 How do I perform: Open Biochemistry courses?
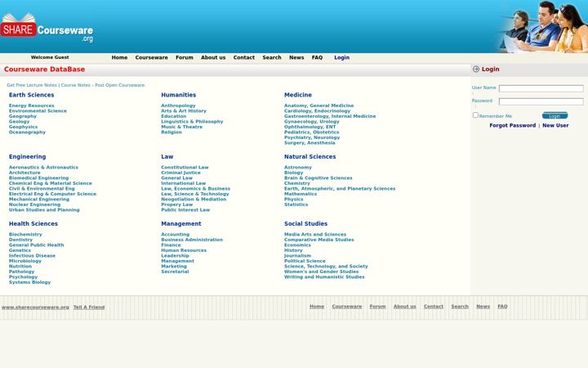[25, 235]
